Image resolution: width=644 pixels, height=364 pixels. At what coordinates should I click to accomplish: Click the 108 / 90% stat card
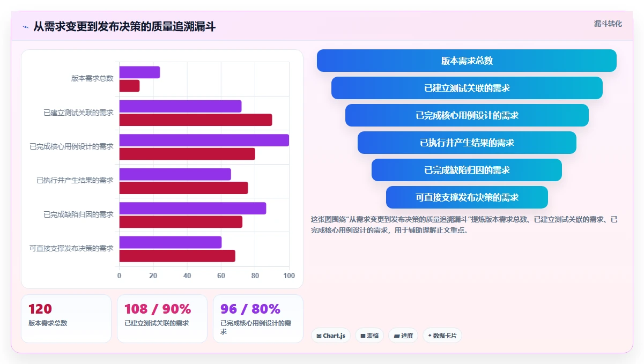[162, 318]
